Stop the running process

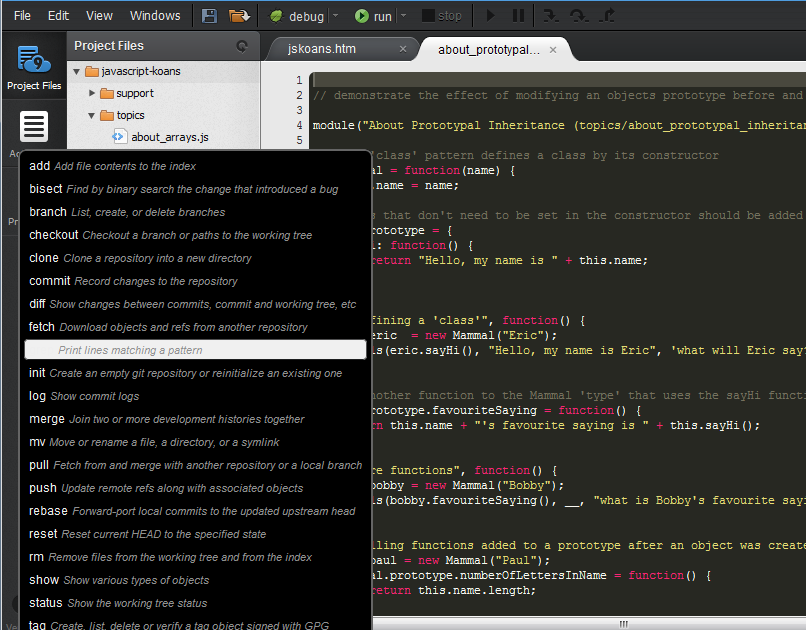point(441,15)
